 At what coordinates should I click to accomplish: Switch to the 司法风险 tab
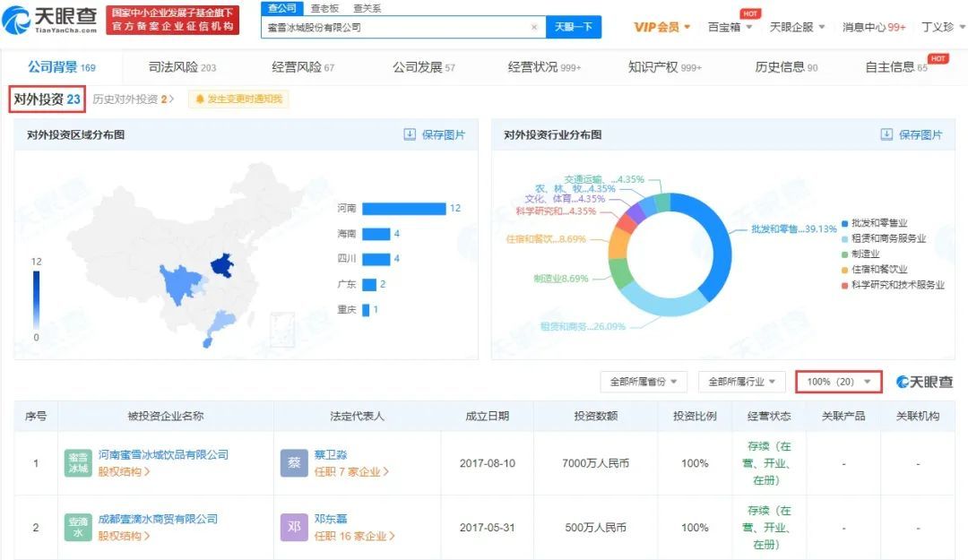click(182, 67)
